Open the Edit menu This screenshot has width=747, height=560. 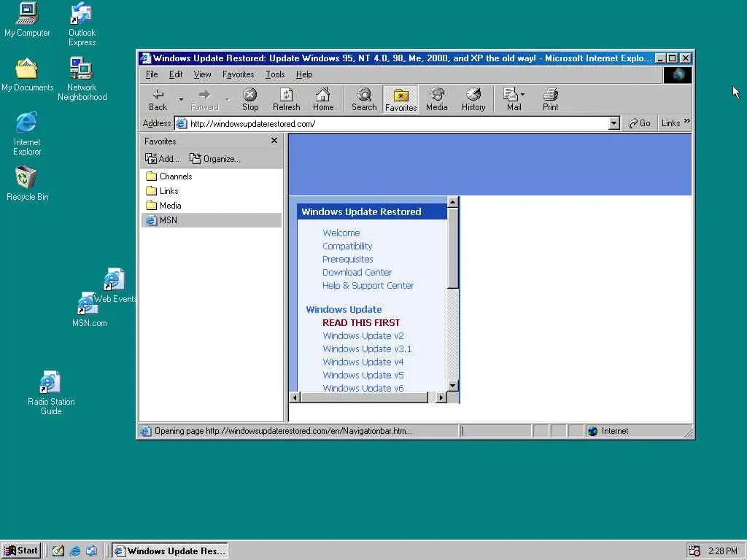point(176,74)
